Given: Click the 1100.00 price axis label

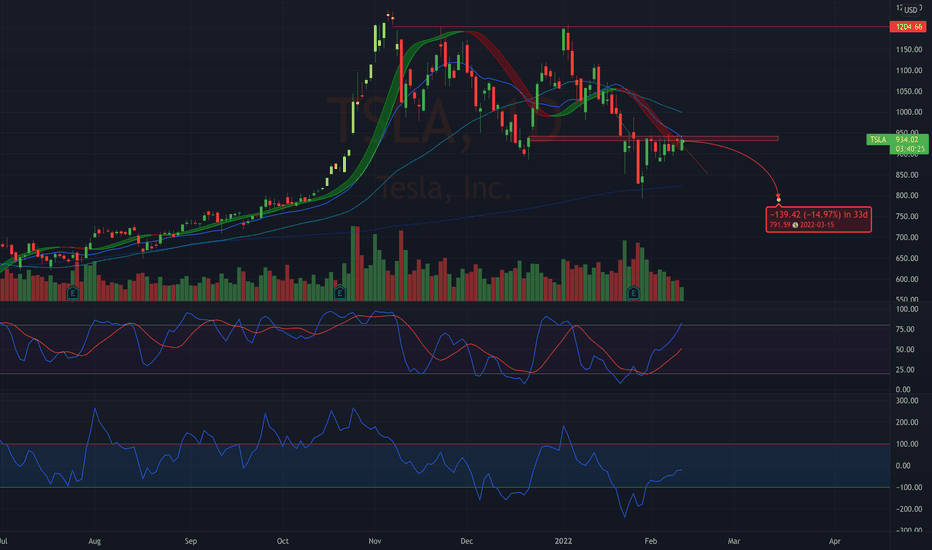Looking at the screenshot, I should (909, 70).
